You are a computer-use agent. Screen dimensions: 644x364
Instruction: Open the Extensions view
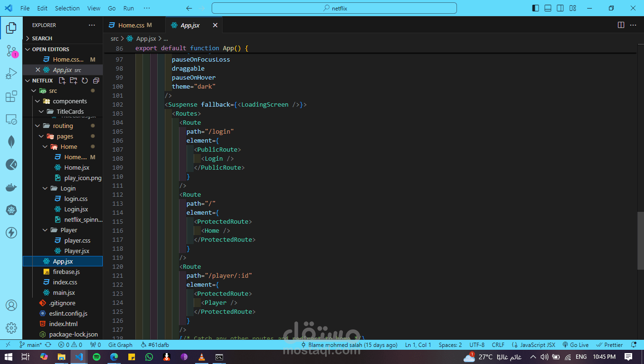(11, 97)
